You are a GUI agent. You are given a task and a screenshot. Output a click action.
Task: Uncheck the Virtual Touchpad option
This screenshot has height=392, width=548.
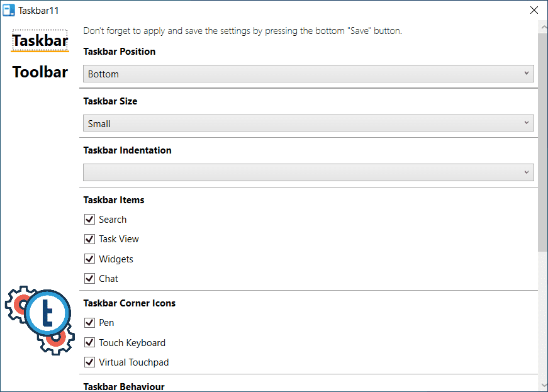coord(89,362)
